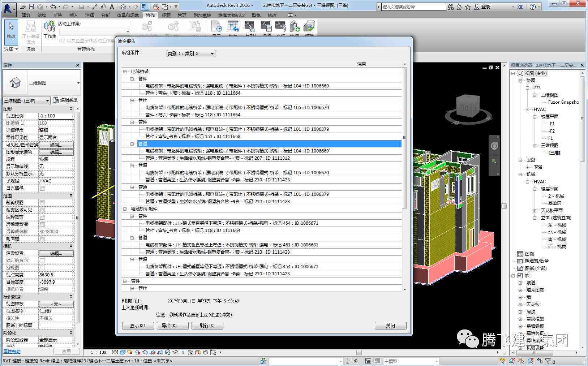Viewport: 588px width, 366px height.
Task: Collapse the 电缆桥架配件 node in conflict report
Action: point(125,209)
